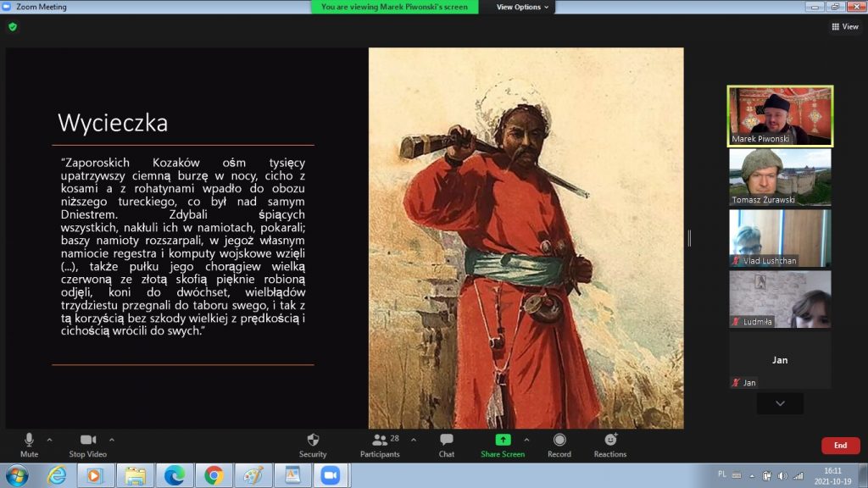The width and height of the screenshot is (868, 488).
Task: Open the View Options dropdown
Action: coord(522,7)
